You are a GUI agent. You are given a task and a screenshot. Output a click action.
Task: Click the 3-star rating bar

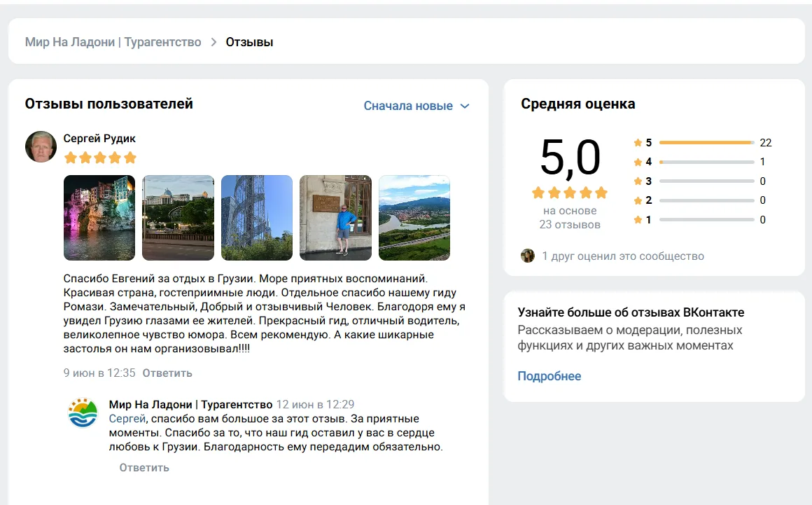coord(707,181)
